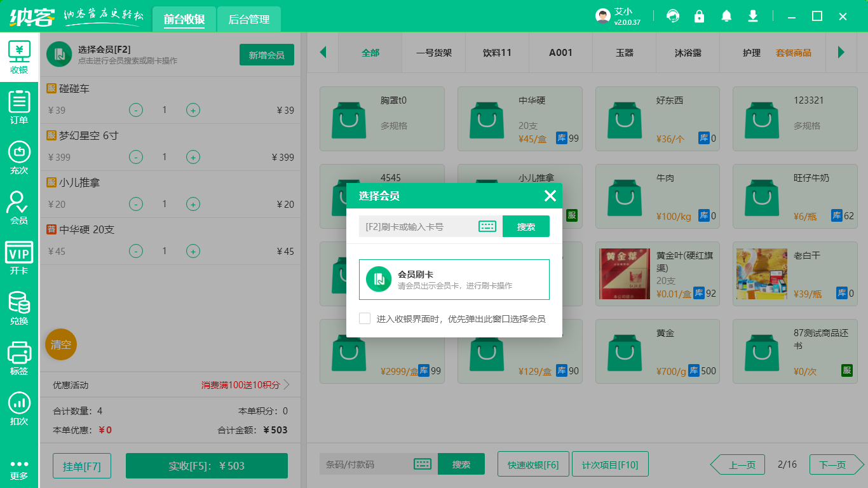Click the download icon in title bar
The height and width of the screenshot is (488, 868).
pyautogui.click(x=753, y=16)
